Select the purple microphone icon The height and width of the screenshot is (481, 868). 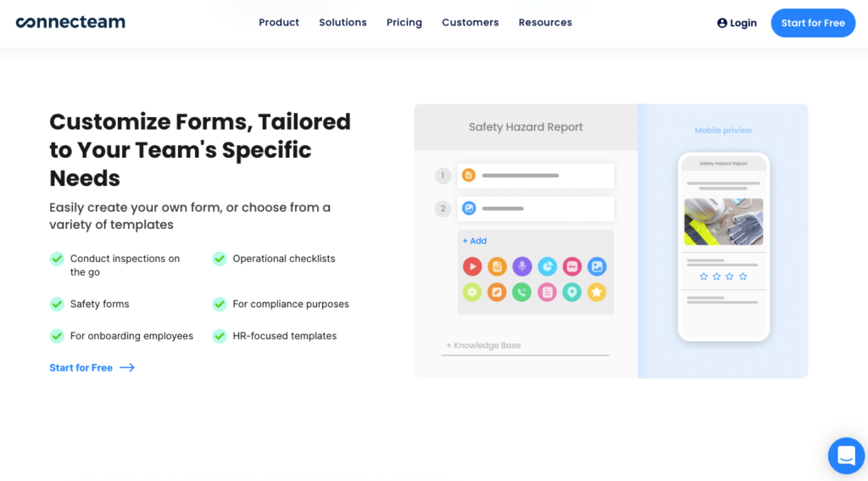click(522, 266)
